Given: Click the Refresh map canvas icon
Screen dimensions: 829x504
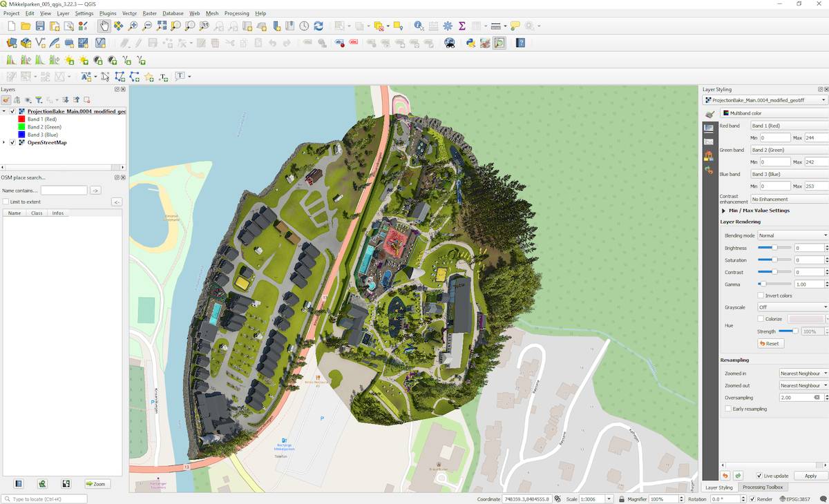Looking at the screenshot, I should pyautogui.click(x=318, y=26).
